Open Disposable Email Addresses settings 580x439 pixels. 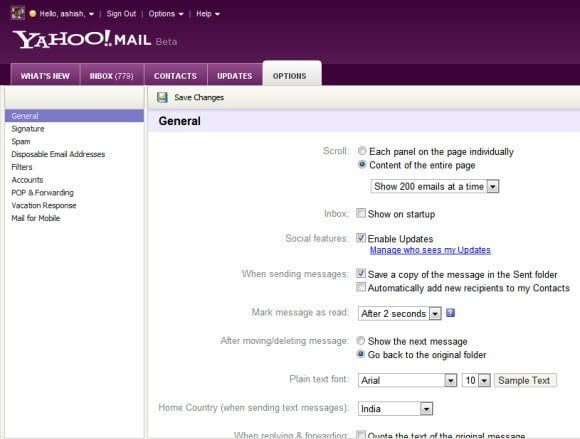(58, 154)
